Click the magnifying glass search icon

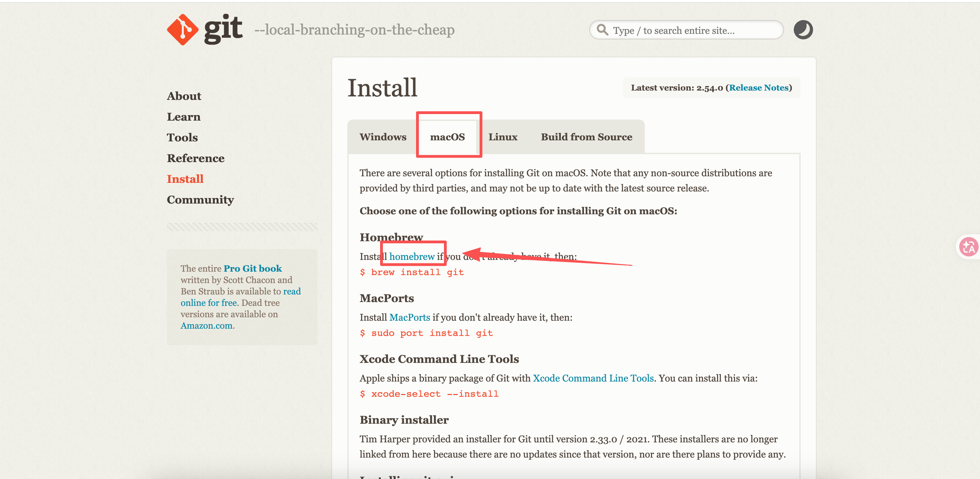pos(602,30)
